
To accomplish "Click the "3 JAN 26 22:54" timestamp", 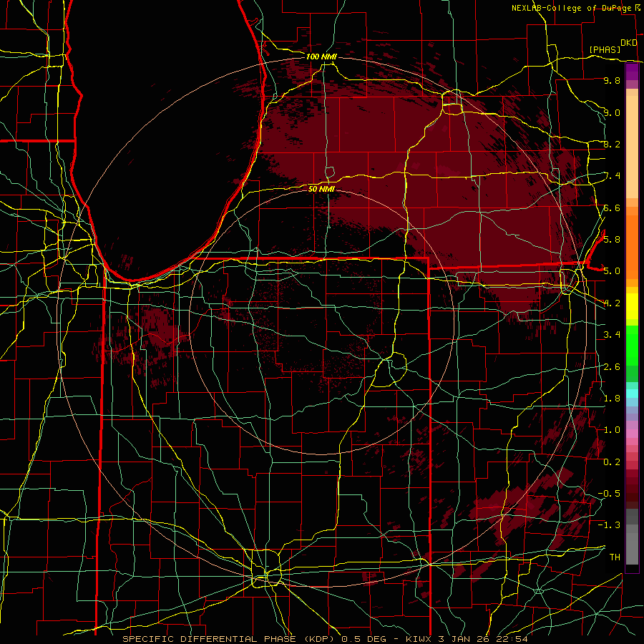I will click(483, 639).
